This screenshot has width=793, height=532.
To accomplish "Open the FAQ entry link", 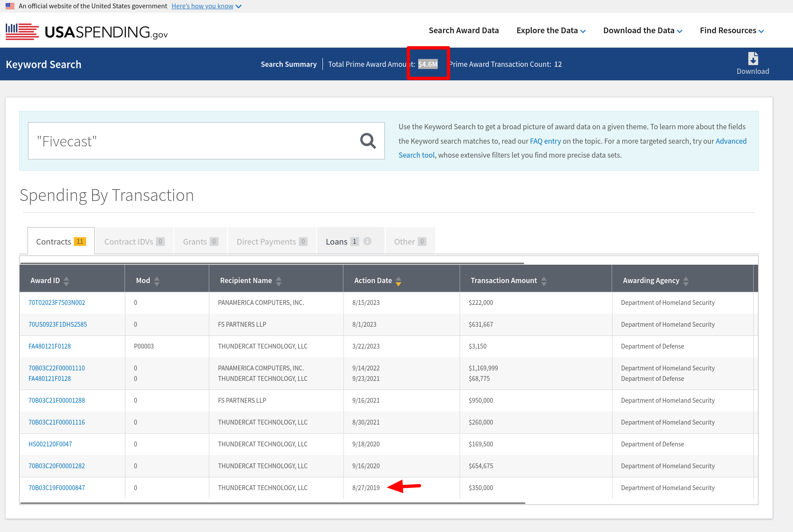I will pyautogui.click(x=545, y=141).
